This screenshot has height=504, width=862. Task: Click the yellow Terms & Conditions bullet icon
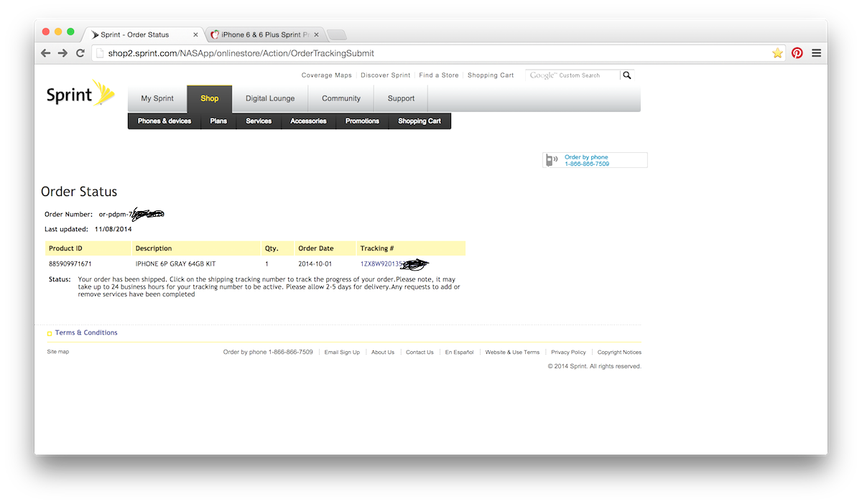click(50, 334)
